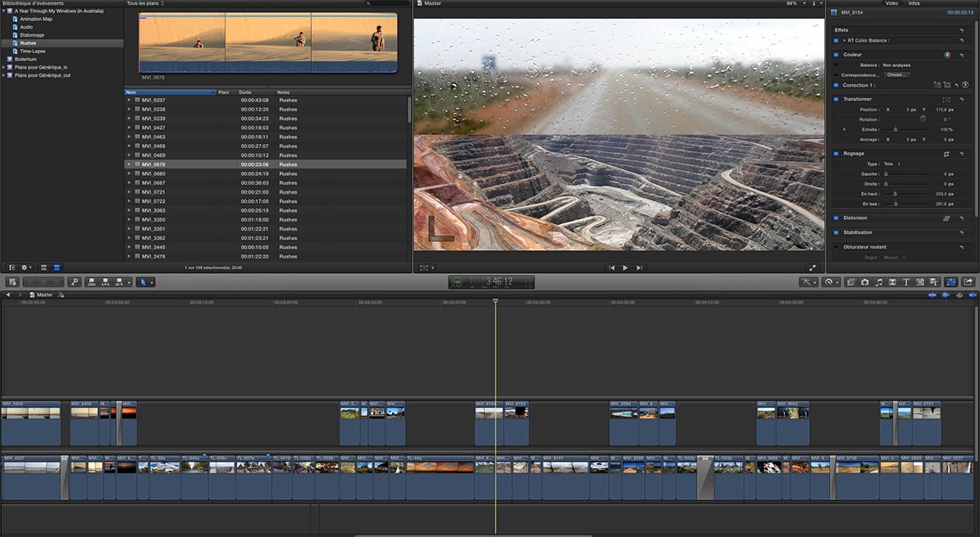Sort list by the Nom column

click(170, 92)
